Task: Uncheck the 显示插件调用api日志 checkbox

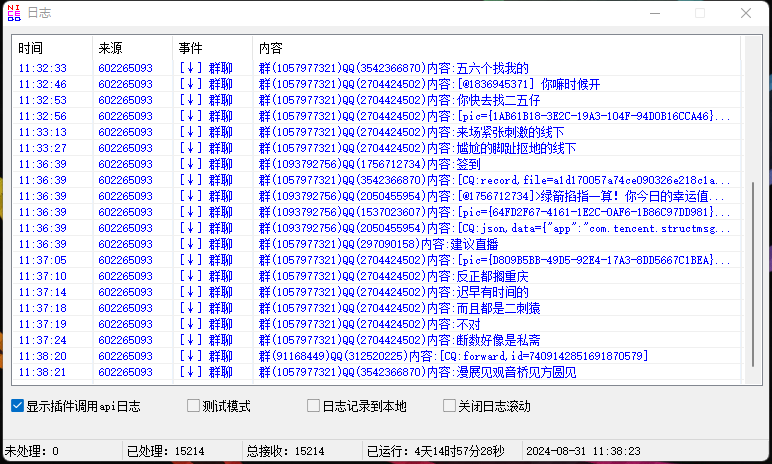Action: (x=17, y=406)
